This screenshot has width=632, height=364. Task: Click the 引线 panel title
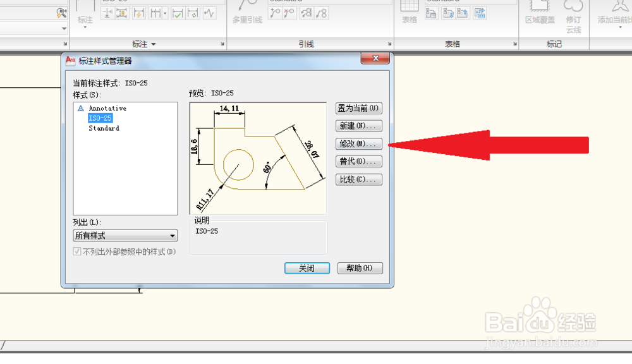coord(307,44)
